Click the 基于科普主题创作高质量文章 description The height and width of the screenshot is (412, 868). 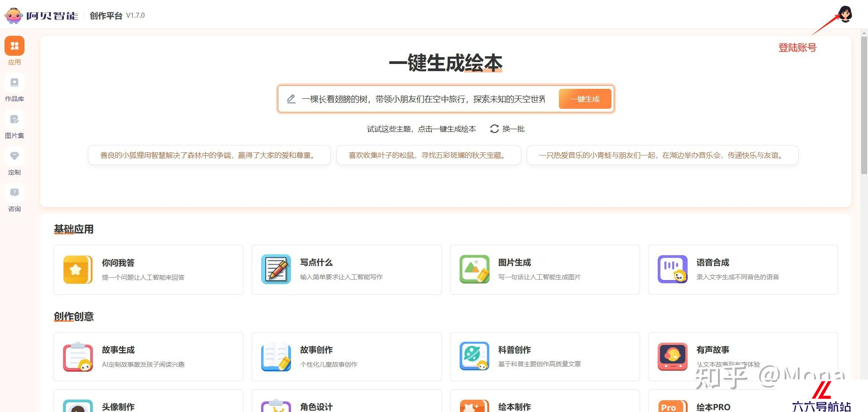click(539, 364)
